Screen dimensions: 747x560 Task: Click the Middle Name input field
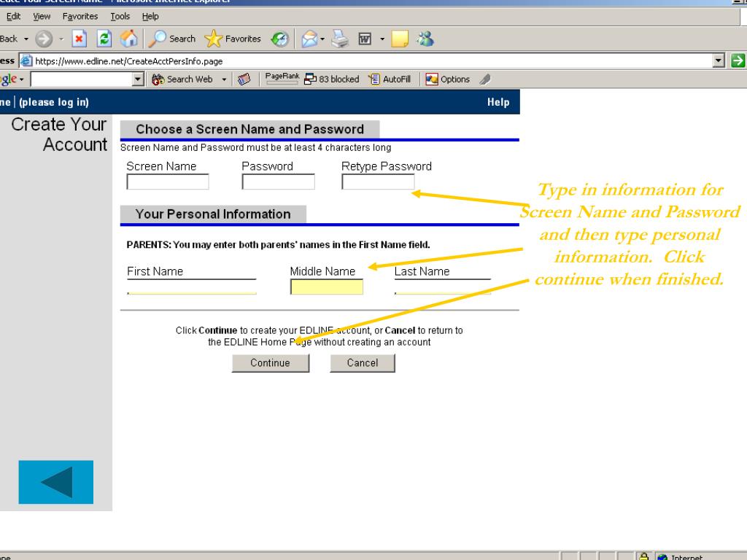coord(327,287)
